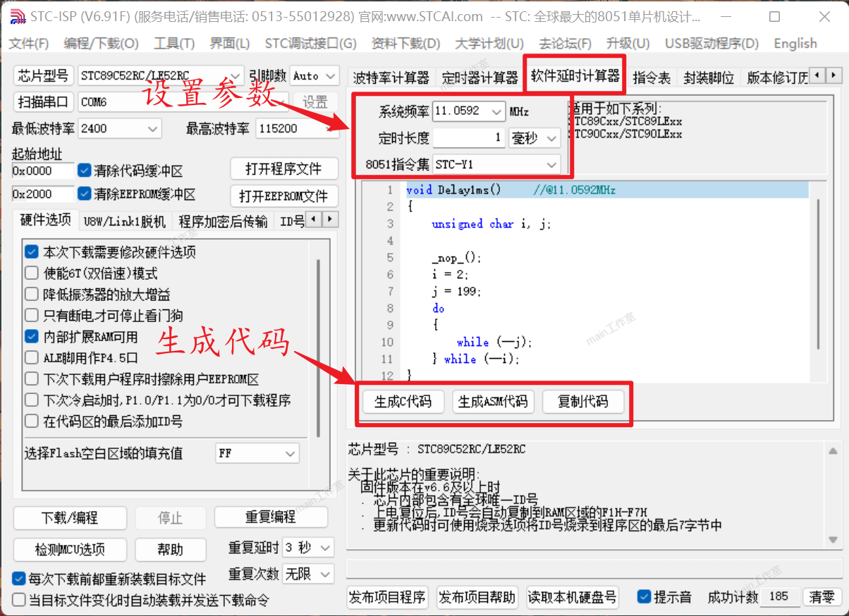Click left tab scroll arrow in calculator tabs
This screenshot has height=616, width=849.
point(819,75)
